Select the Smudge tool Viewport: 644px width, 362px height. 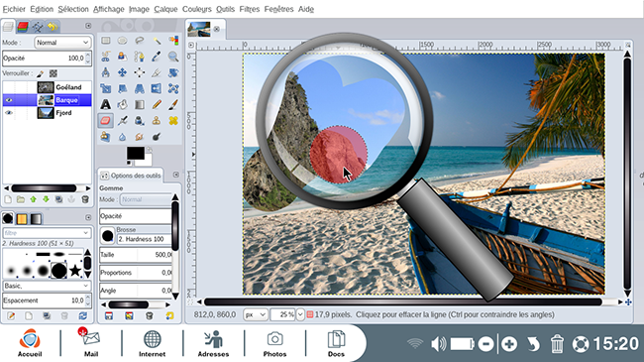pos(140,137)
